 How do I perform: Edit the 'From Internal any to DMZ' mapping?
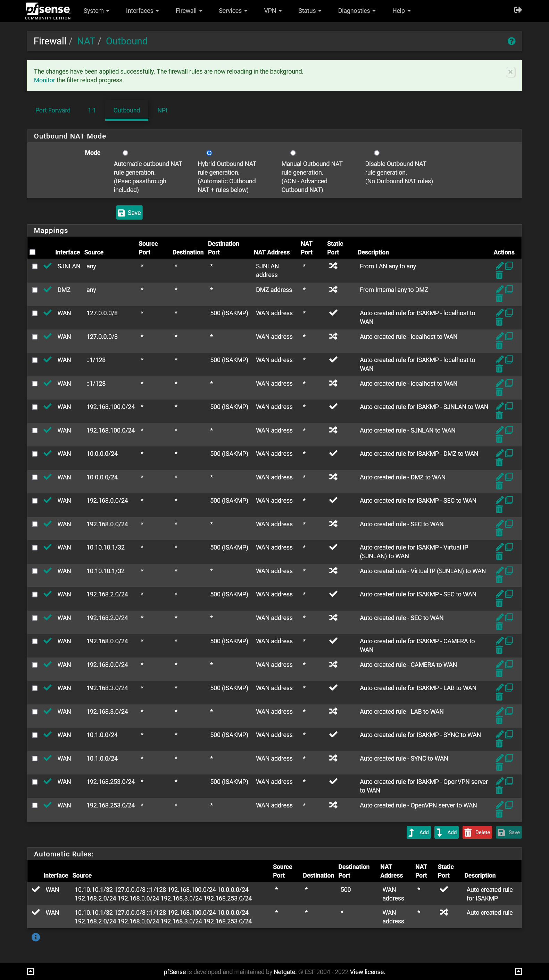(x=500, y=289)
